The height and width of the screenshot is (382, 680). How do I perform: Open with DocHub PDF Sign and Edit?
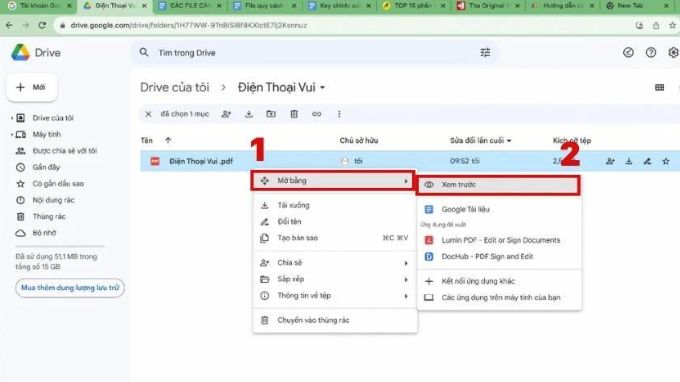499,257
